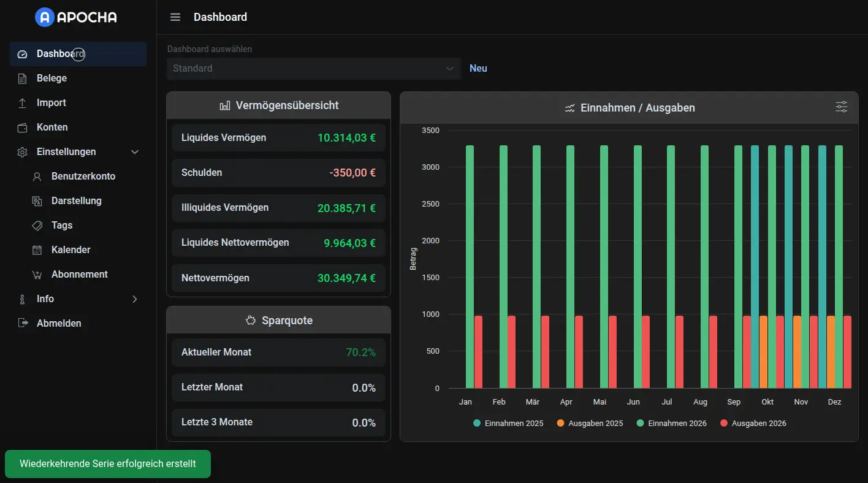Expand the Info submenu arrow
The height and width of the screenshot is (483, 868).
tap(135, 299)
